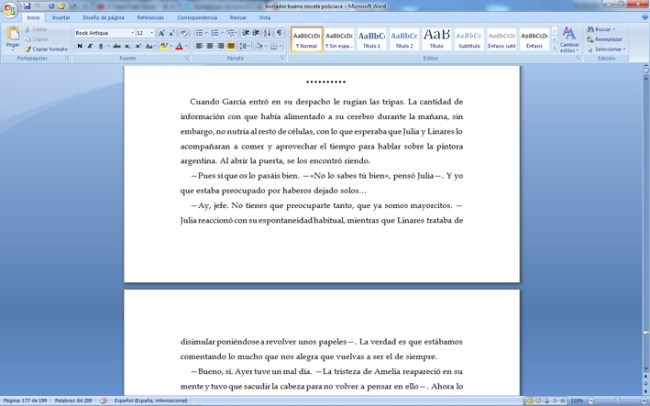
Task: Click the Reemplazar replace icon
Action: (605, 39)
